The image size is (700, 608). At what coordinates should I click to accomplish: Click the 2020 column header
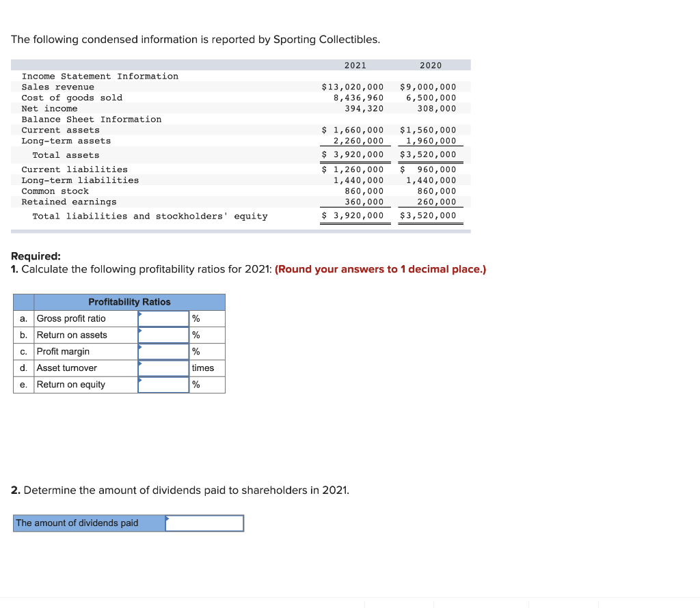431,65
